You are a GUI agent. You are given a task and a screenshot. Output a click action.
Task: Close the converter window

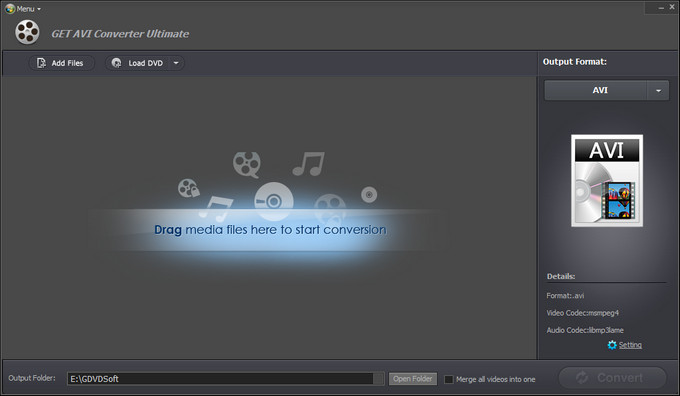click(x=672, y=7)
